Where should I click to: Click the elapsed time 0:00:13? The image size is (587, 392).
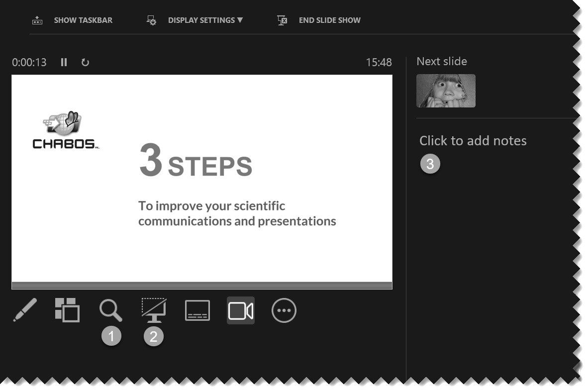(x=29, y=62)
